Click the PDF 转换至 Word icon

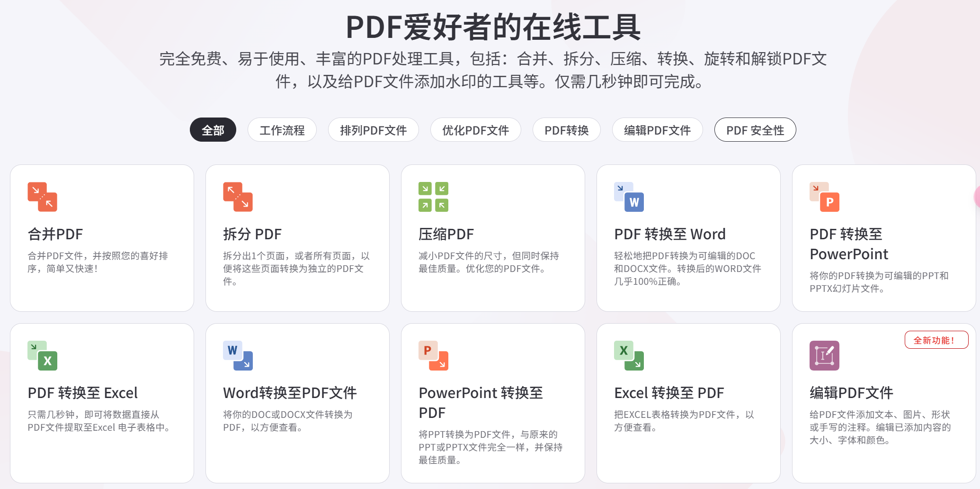[629, 197]
